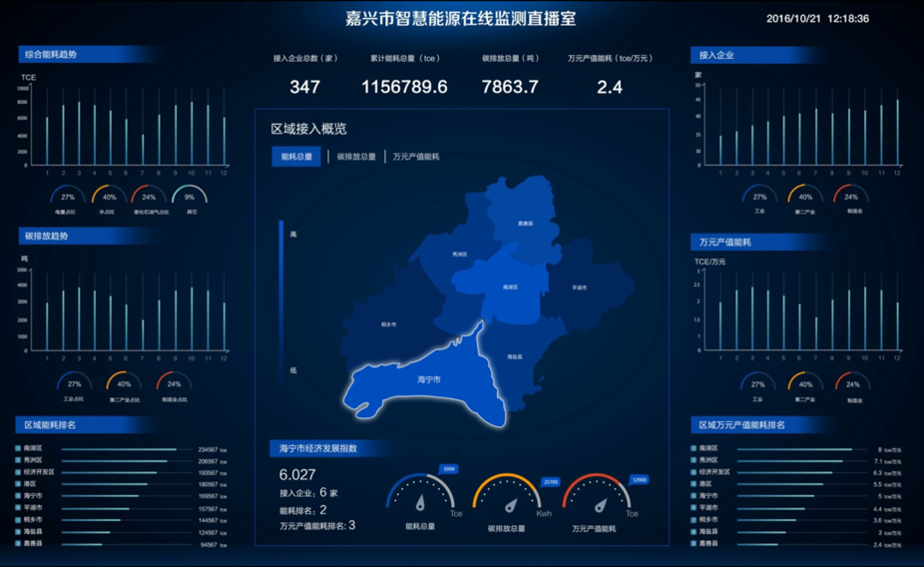Viewport: 924px width, 567px height.
Task: Click the 27% 工业占比 gauge under 碳排放趋势
Action: [74, 384]
